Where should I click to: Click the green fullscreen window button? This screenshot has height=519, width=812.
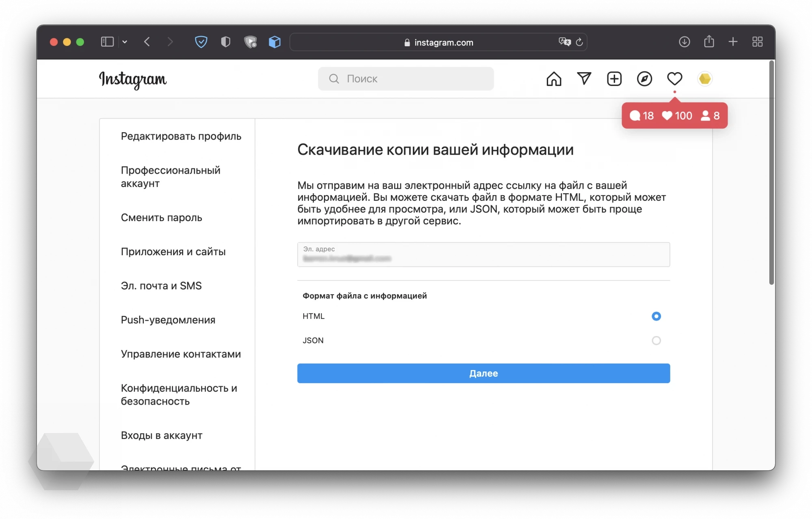(80, 42)
